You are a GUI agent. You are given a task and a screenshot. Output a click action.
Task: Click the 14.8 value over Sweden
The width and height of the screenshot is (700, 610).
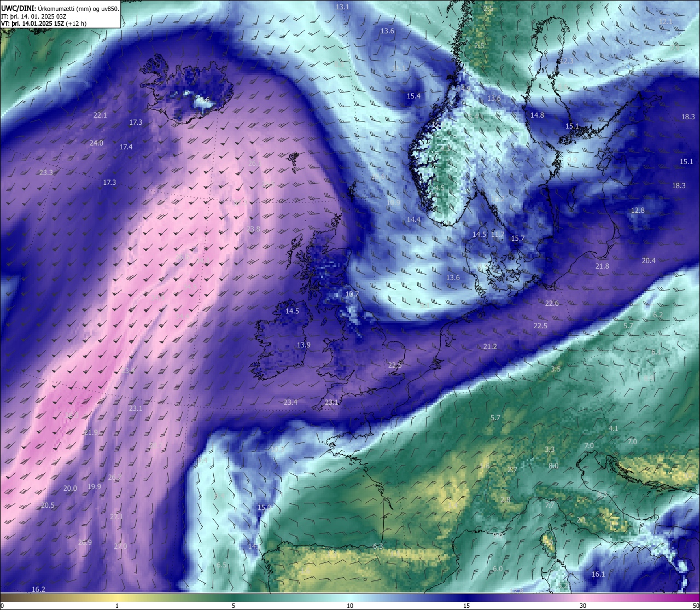(537, 115)
